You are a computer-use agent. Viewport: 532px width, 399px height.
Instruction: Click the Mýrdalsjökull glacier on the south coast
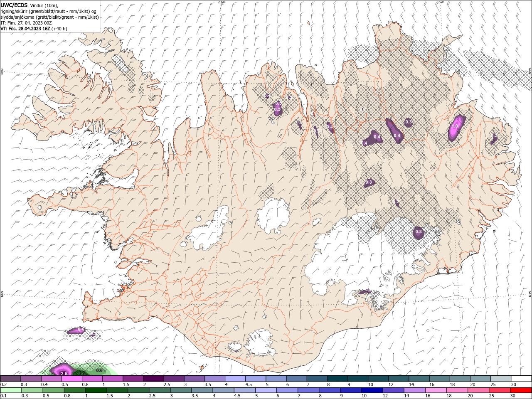pos(261,342)
